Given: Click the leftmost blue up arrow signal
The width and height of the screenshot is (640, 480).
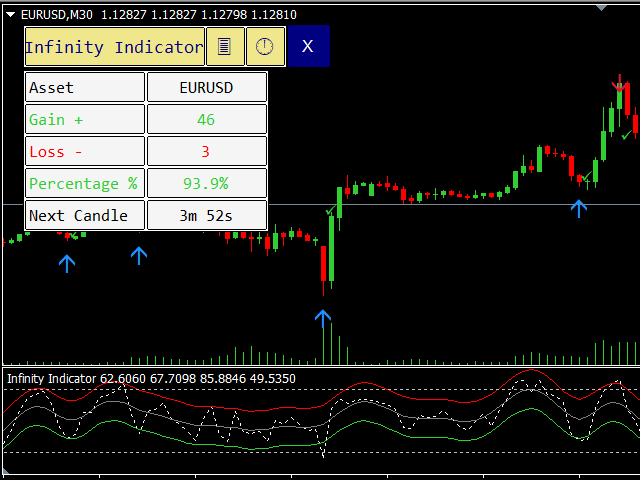Looking at the screenshot, I should (x=66, y=263).
